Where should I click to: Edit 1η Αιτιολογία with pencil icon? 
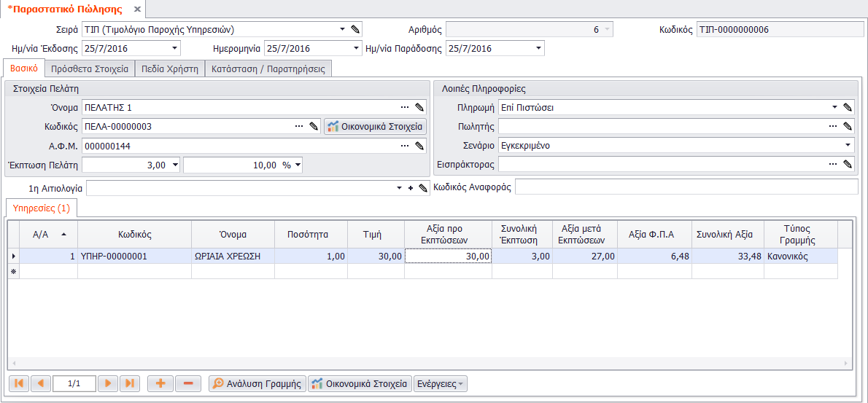coord(424,189)
